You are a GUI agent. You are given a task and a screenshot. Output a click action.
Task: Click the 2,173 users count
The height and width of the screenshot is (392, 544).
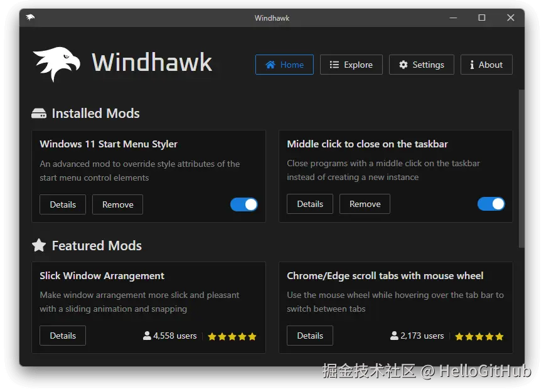click(422, 336)
